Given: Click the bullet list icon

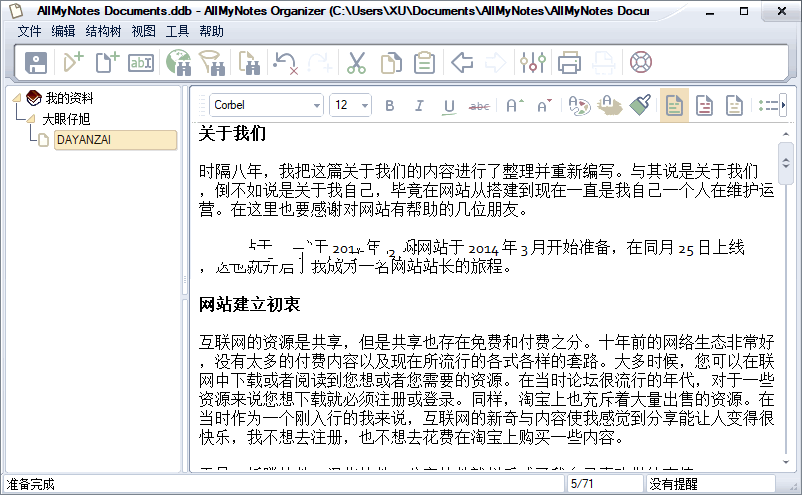Looking at the screenshot, I should pos(767,105).
